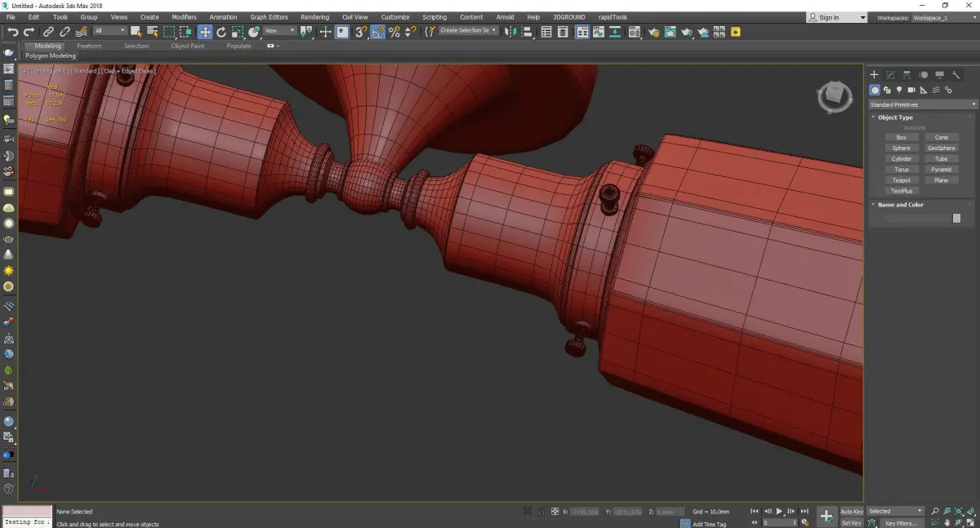Open the Render Setup teapot icon
This screenshot has width=980, height=528.
[x=653, y=32]
